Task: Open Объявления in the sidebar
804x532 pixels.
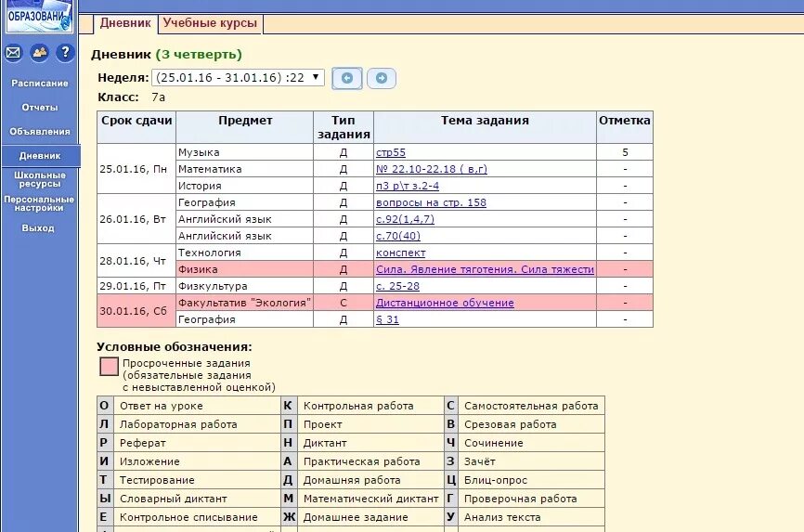Action: pos(40,131)
